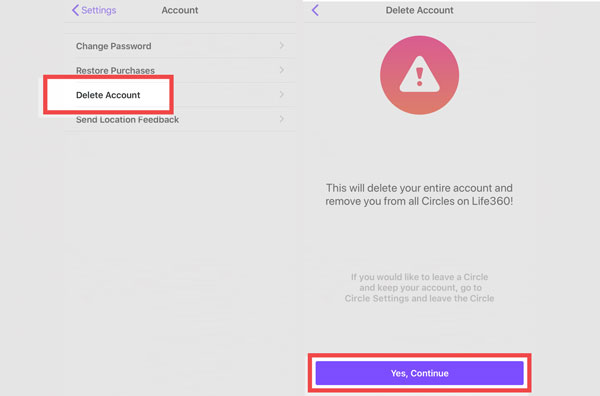Tap the Delete Account row chevron
The image size is (600, 396).
[282, 94]
